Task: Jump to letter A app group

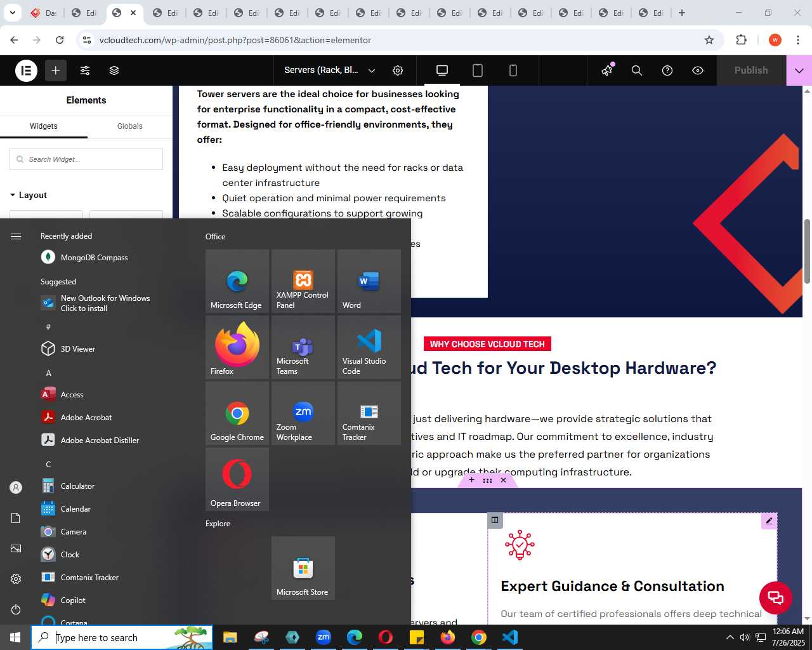Action: point(48,373)
